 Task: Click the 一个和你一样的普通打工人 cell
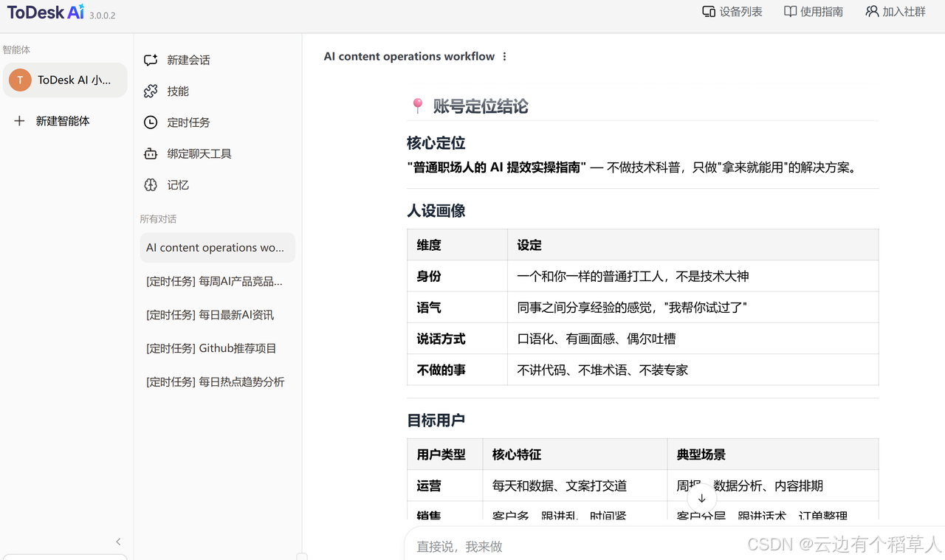(x=693, y=276)
